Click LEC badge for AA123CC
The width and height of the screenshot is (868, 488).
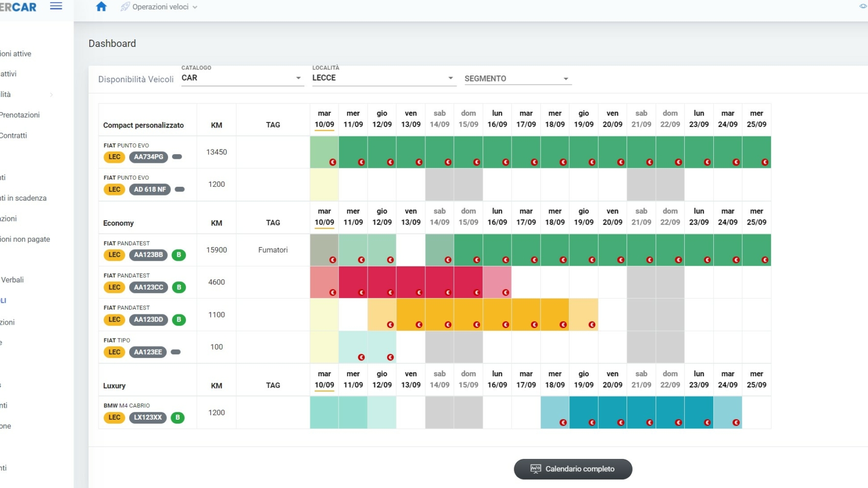[114, 287]
